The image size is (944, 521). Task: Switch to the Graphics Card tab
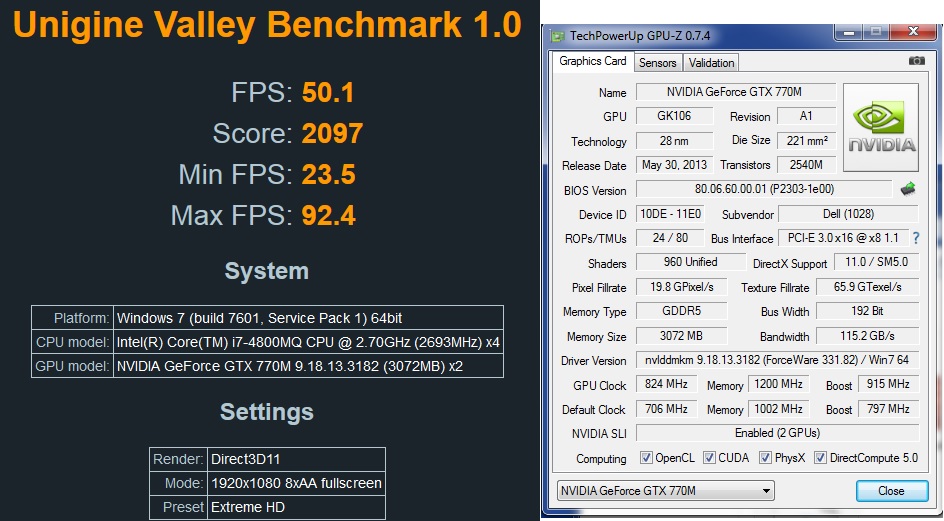592,61
